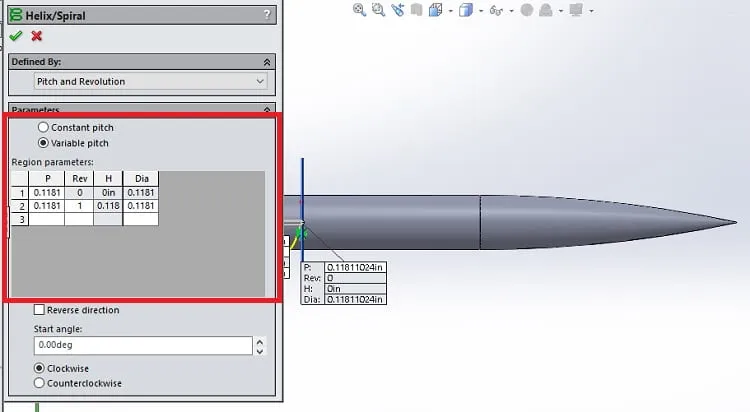
Task: Open the Pitch and Revolution dropdown
Action: click(x=151, y=81)
